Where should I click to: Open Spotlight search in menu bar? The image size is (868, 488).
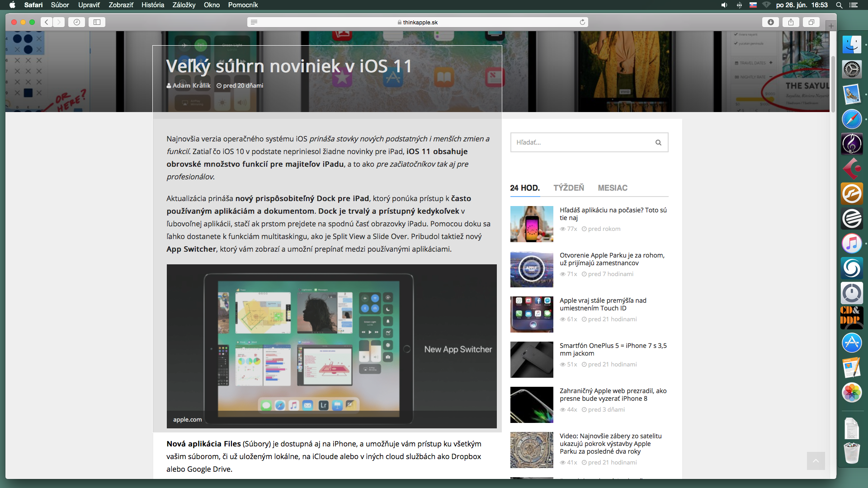(x=839, y=5)
